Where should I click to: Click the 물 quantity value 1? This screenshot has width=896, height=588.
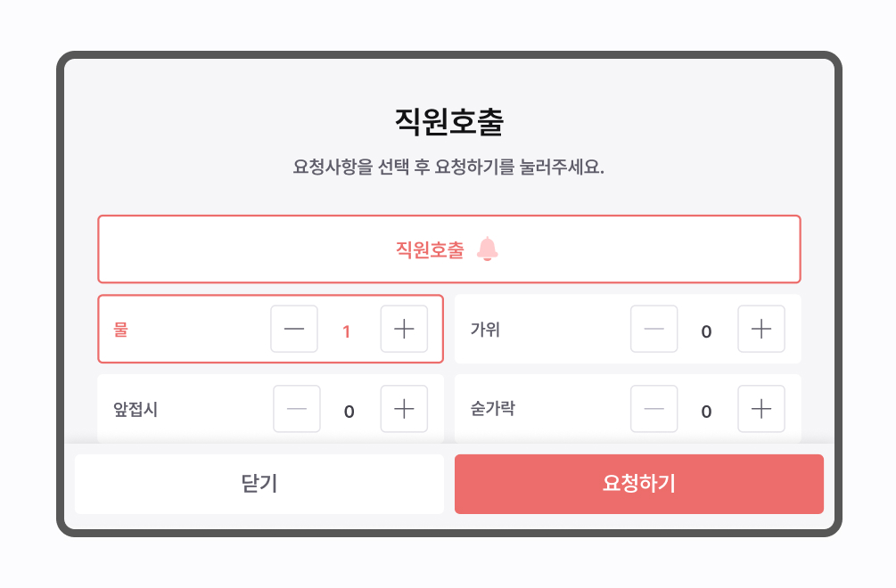[346, 331]
